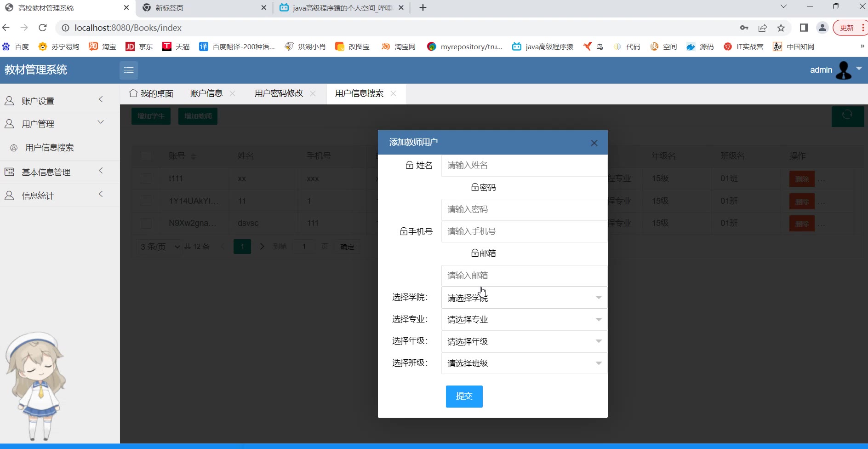The image size is (868, 449).
Task: Open the 选择年级 dropdown
Action: coord(524,341)
